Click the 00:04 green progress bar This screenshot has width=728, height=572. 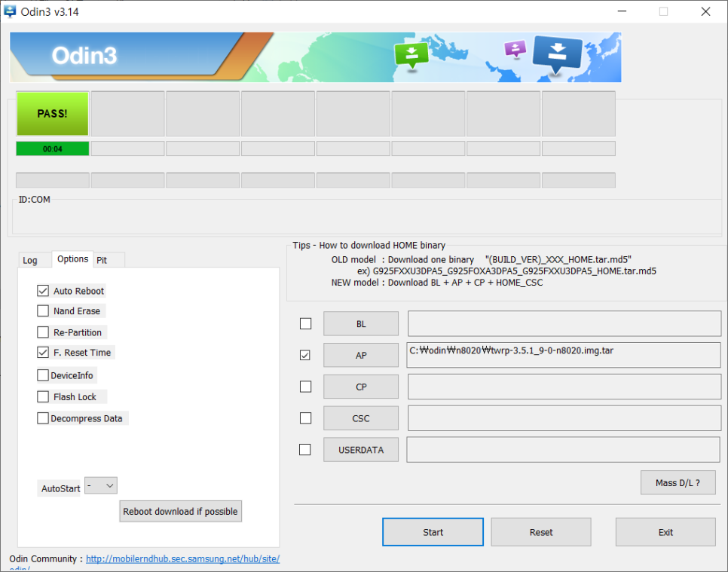coord(53,149)
